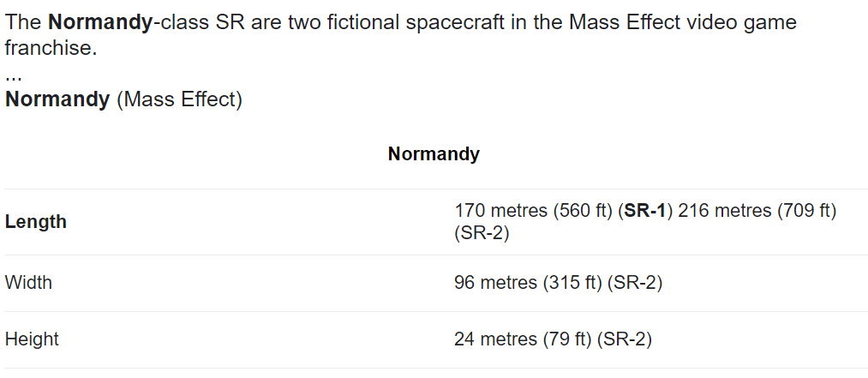The height and width of the screenshot is (378, 868).
Task: Click the centered Normandy table header
Action: (x=434, y=153)
